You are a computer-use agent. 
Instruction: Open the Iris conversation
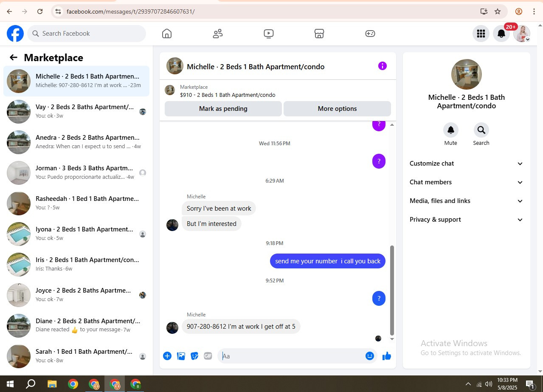[76, 265]
